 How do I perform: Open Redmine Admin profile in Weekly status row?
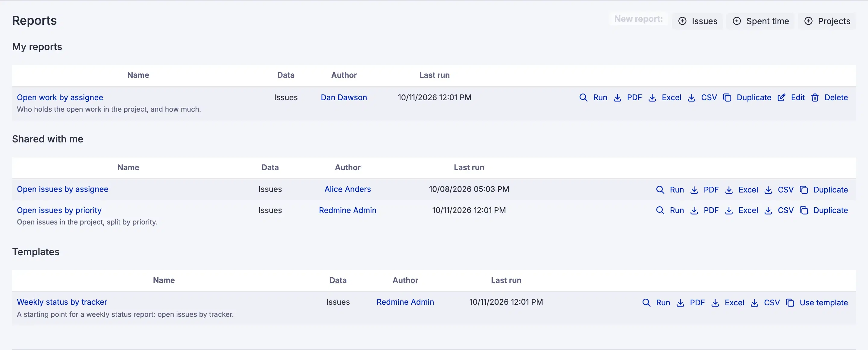click(405, 302)
